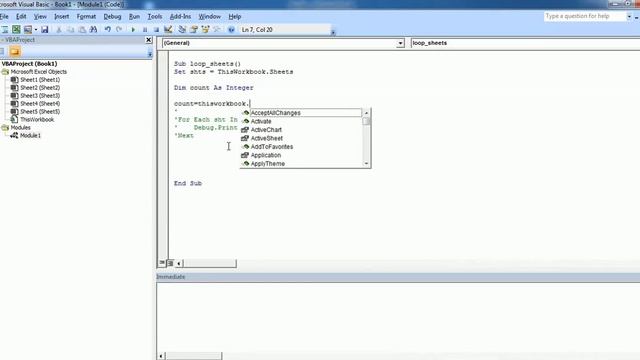The image size is (640, 360).
Task: Click the Paste toolbar icon
Action: tap(82, 29)
